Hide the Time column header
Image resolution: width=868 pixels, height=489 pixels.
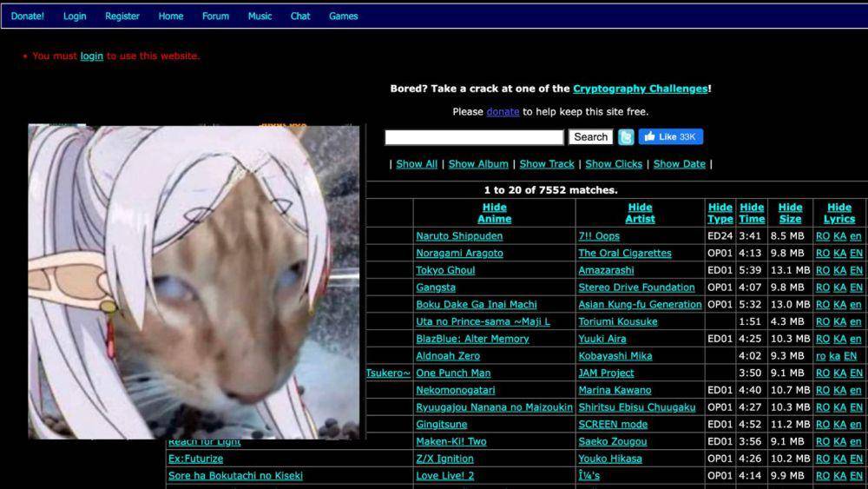point(752,213)
